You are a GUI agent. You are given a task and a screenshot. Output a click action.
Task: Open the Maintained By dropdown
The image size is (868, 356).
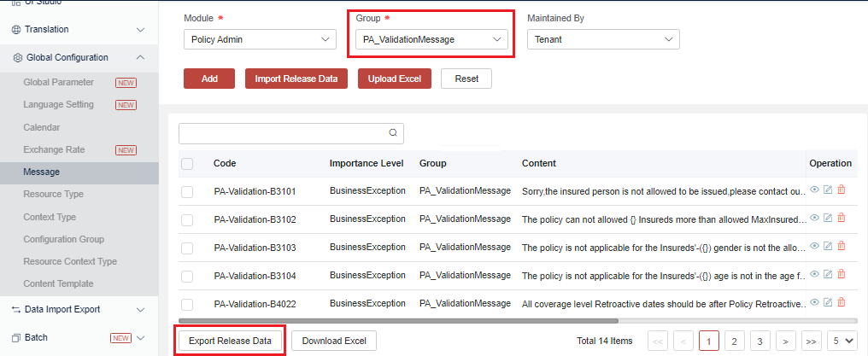[602, 39]
